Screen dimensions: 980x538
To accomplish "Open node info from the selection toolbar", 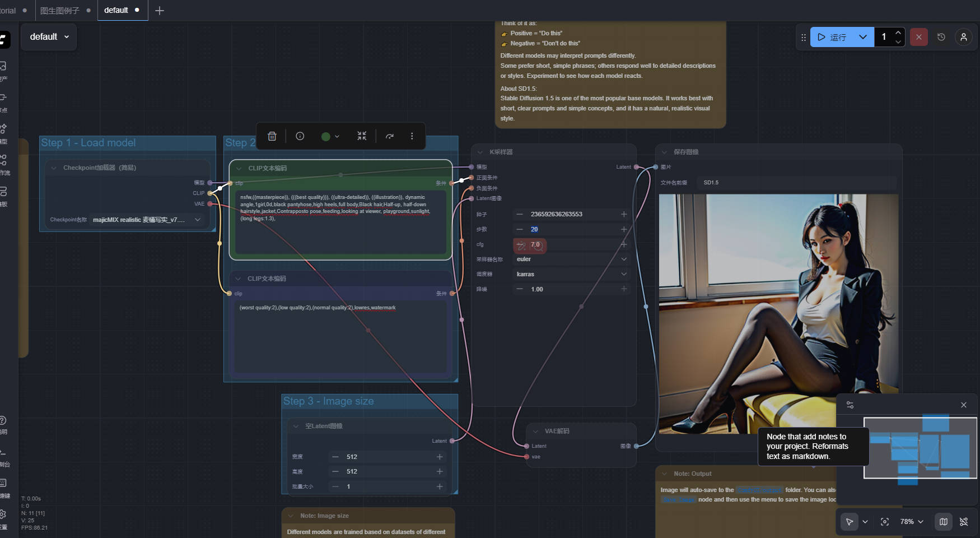I will click(x=300, y=136).
